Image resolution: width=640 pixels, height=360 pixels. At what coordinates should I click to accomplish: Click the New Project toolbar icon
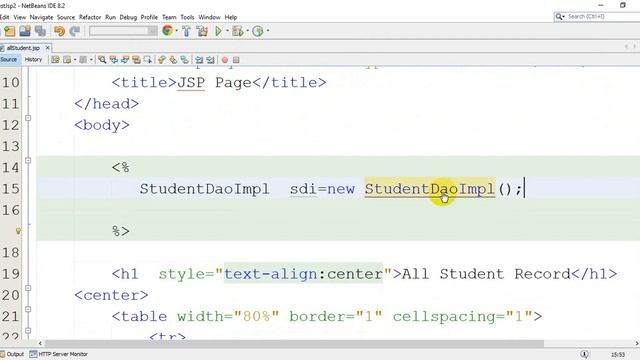tap(9, 31)
